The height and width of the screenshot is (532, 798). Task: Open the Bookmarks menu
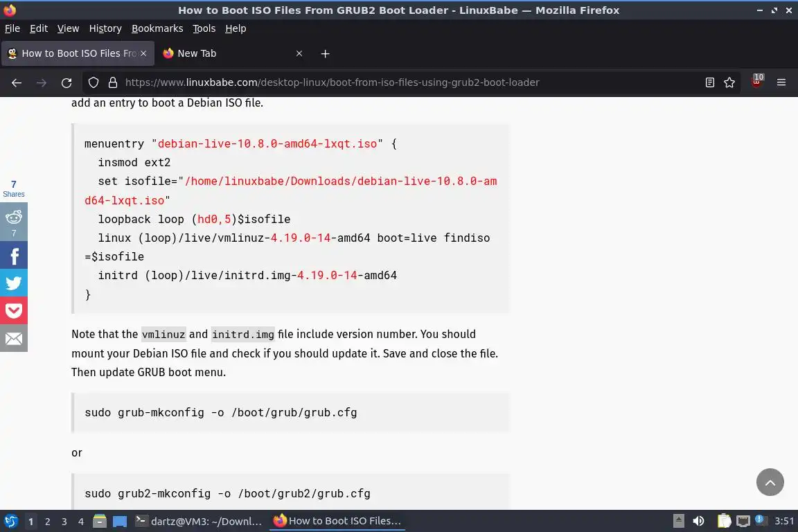[157, 28]
